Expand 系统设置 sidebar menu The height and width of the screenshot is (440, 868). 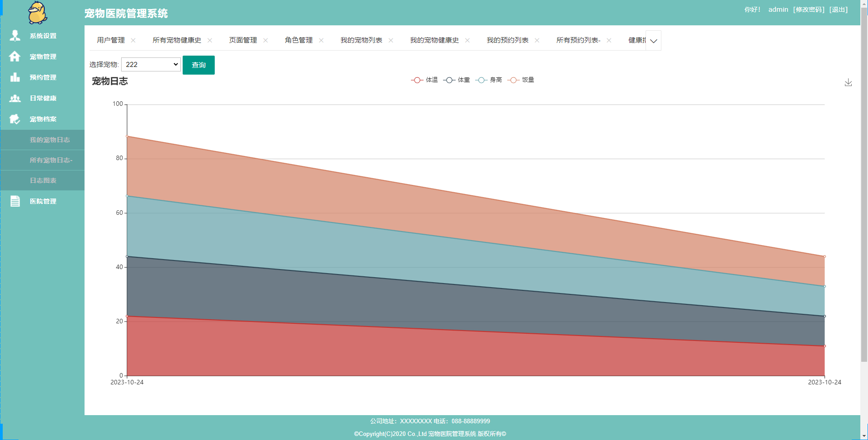click(x=42, y=36)
